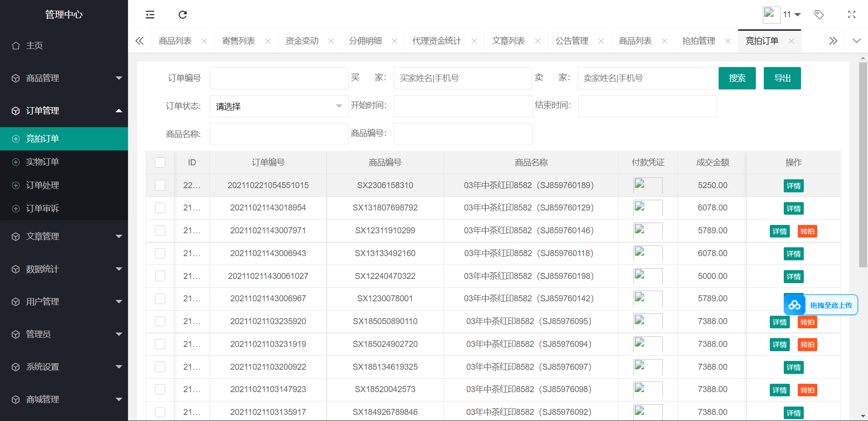Click 详情 for order 202110221054551015
Screen dimensions: 868x421
pyautogui.click(x=794, y=186)
